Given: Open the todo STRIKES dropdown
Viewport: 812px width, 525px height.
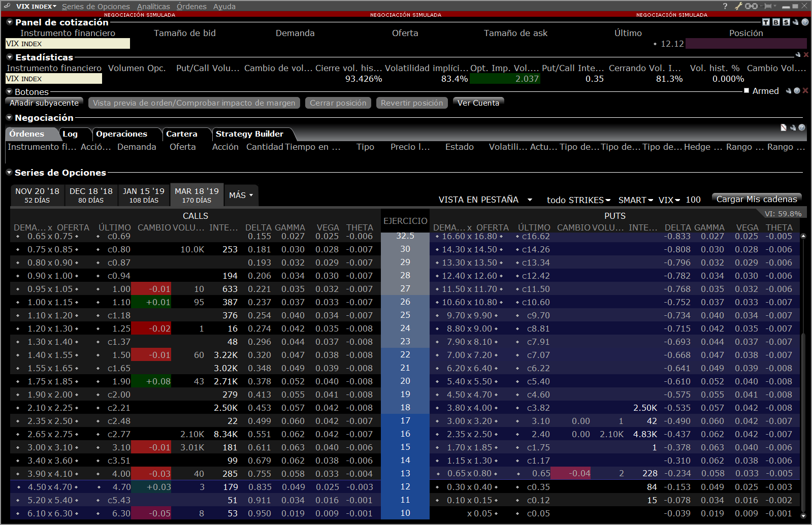Looking at the screenshot, I should [578, 200].
